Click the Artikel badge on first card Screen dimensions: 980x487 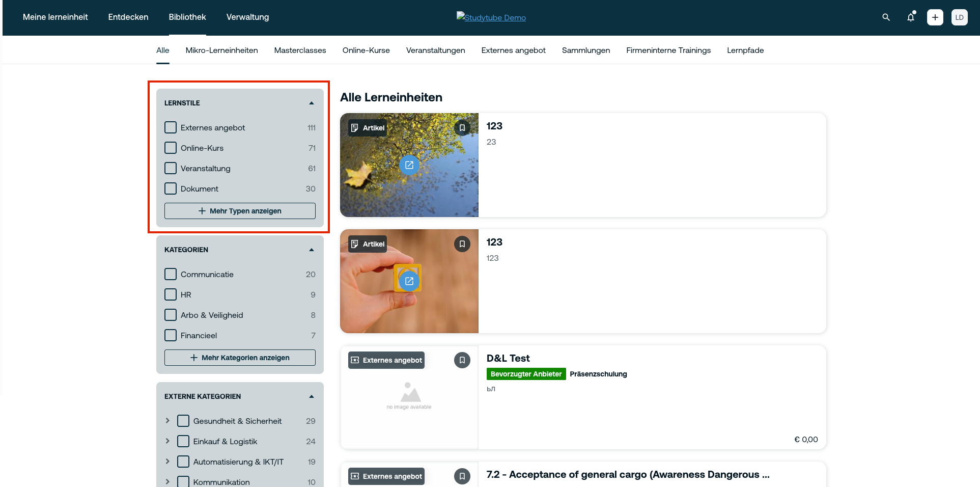368,128
